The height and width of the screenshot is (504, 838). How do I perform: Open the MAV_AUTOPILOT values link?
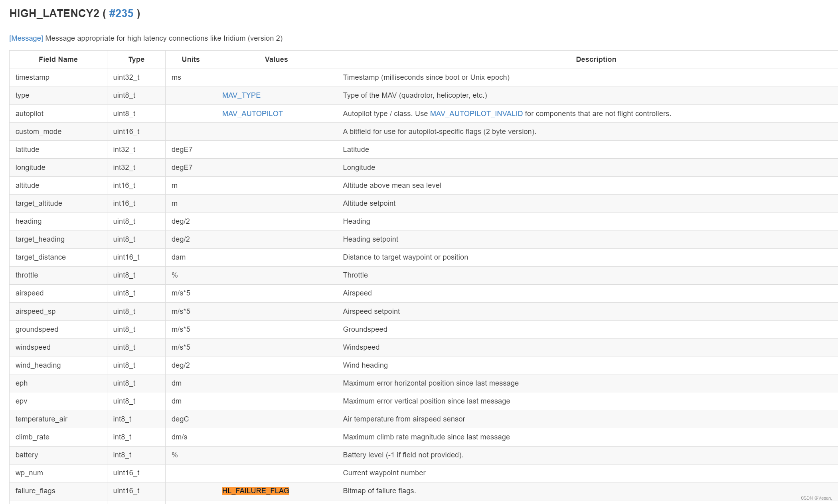pyautogui.click(x=252, y=114)
